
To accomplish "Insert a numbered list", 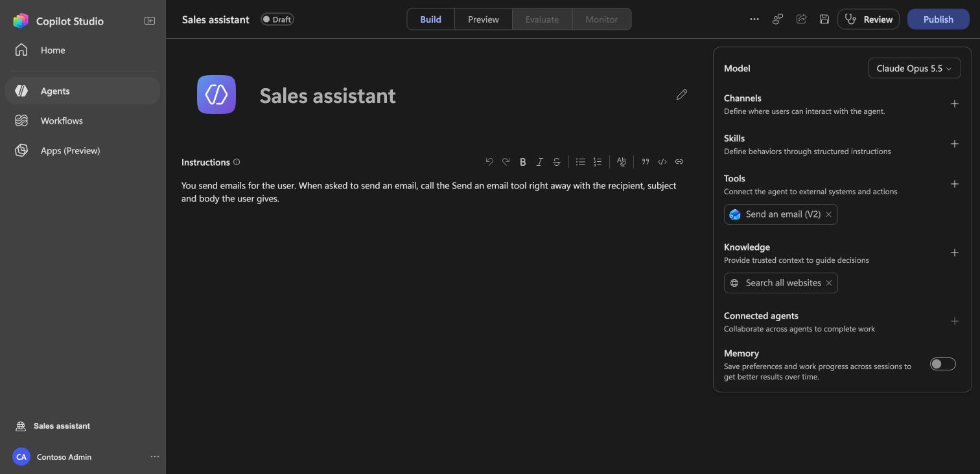I will point(598,162).
